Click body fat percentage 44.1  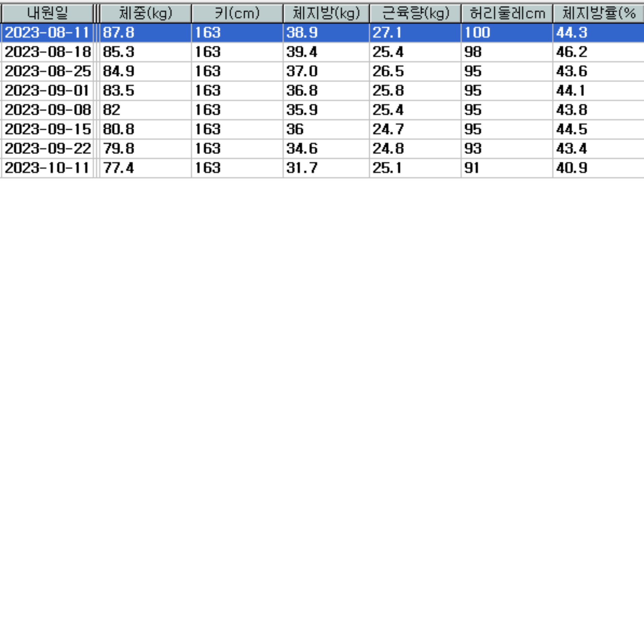coord(571,91)
